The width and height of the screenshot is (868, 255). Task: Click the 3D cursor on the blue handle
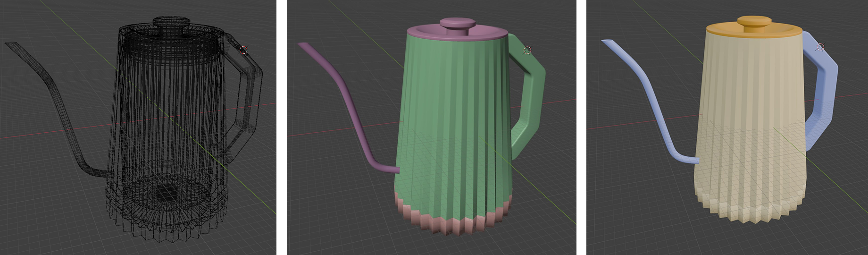820,47
